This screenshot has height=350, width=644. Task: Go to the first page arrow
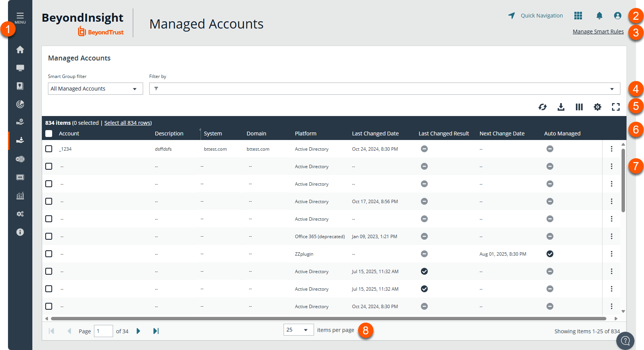(x=51, y=331)
